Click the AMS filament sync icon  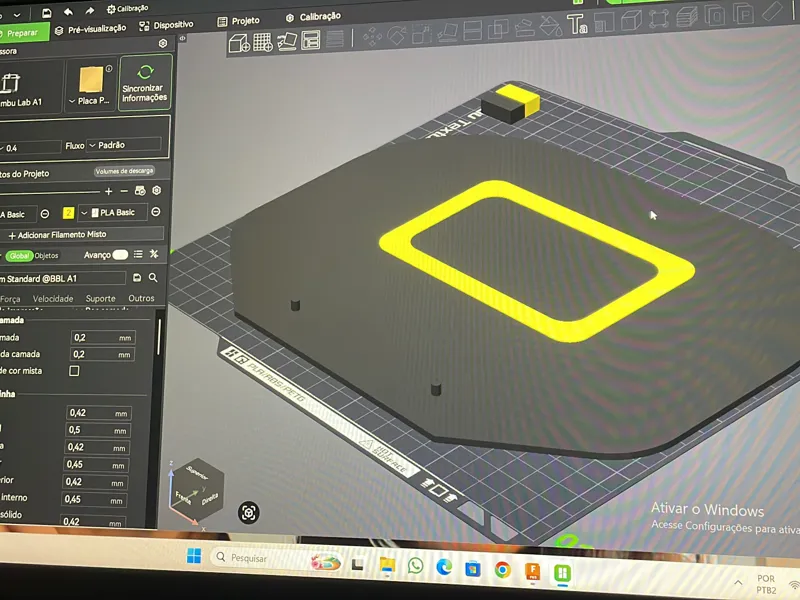pyautogui.click(x=140, y=191)
